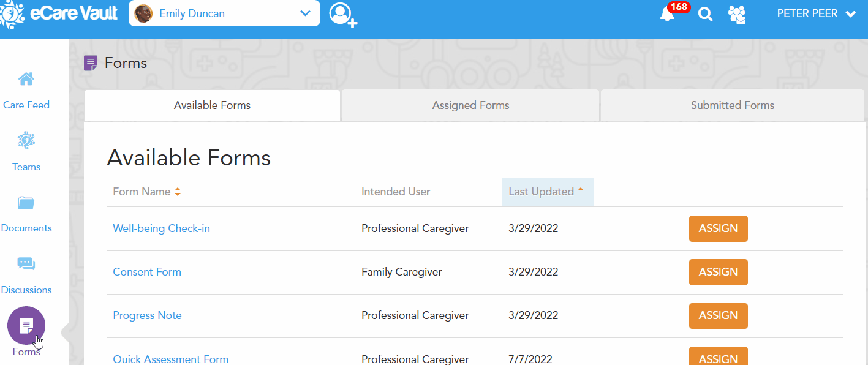Click the add-person icon in the header
Screen dimensions: 868x365
tap(343, 13)
